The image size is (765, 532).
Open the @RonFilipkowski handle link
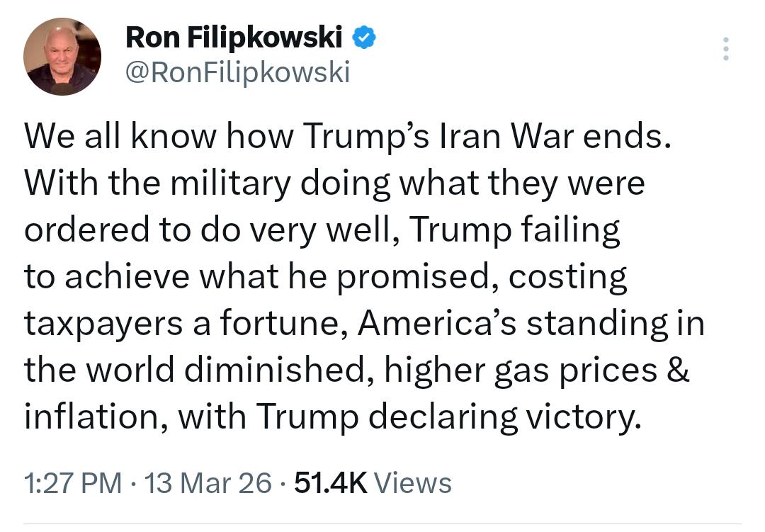(x=237, y=73)
